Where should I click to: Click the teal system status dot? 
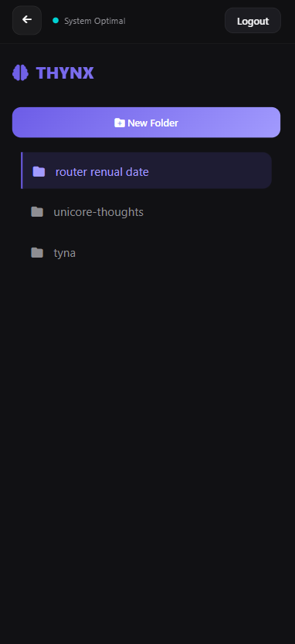click(56, 21)
